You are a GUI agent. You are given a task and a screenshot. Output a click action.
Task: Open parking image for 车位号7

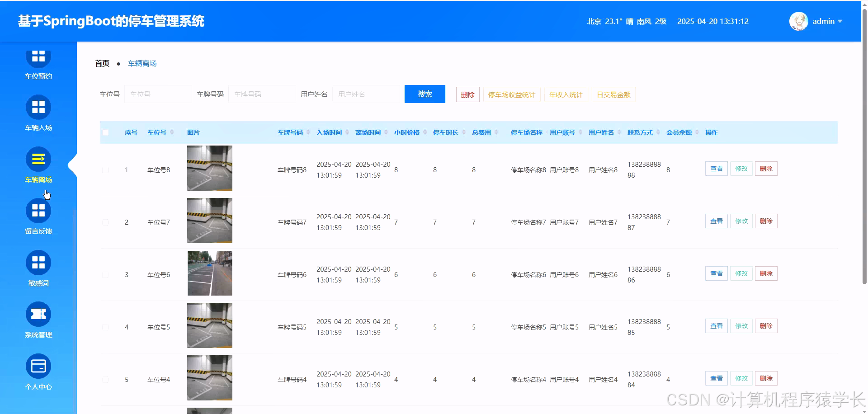[210, 221]
